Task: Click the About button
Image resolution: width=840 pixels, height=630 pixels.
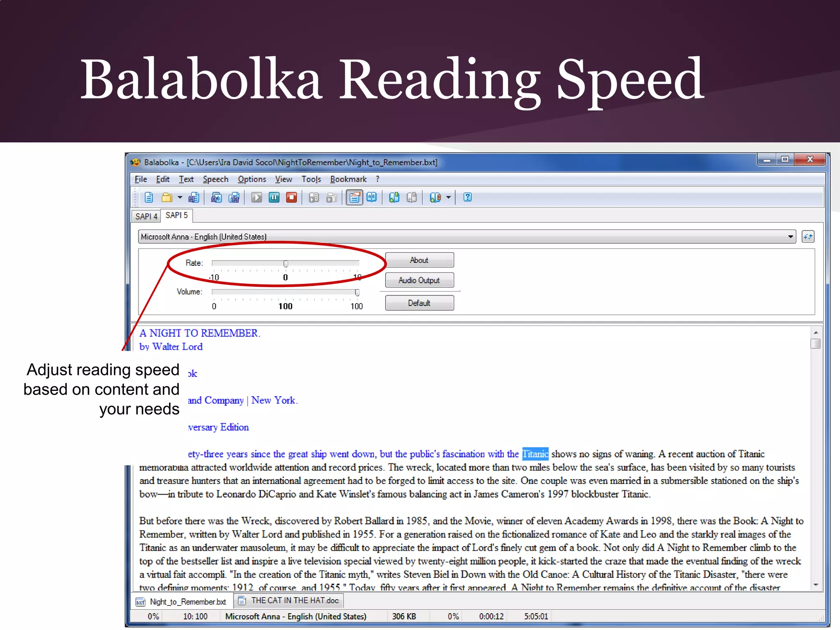Action: point(419,260)
